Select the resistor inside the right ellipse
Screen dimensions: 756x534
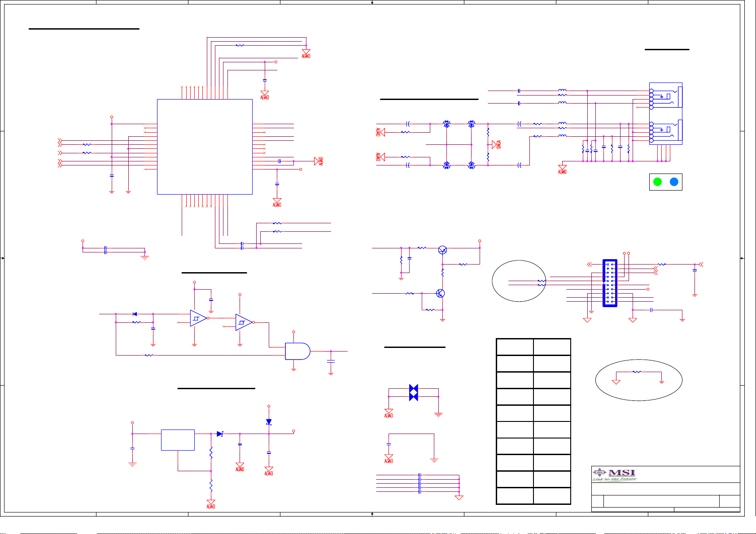tap(637, 372)
